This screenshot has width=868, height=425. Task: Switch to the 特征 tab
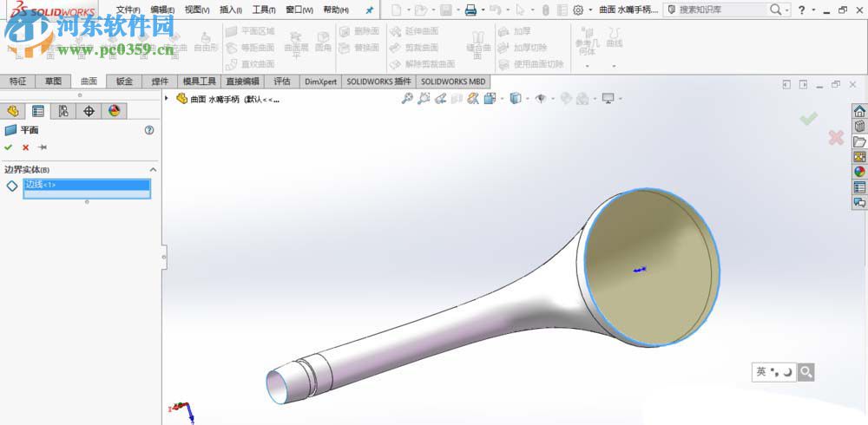point(17,82)
